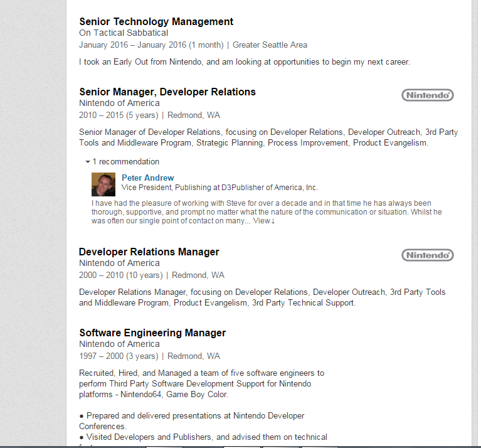Click Nintendo of America under Developer Relations Manager
This screenshot has width=481, height=448.
[119, 264]
